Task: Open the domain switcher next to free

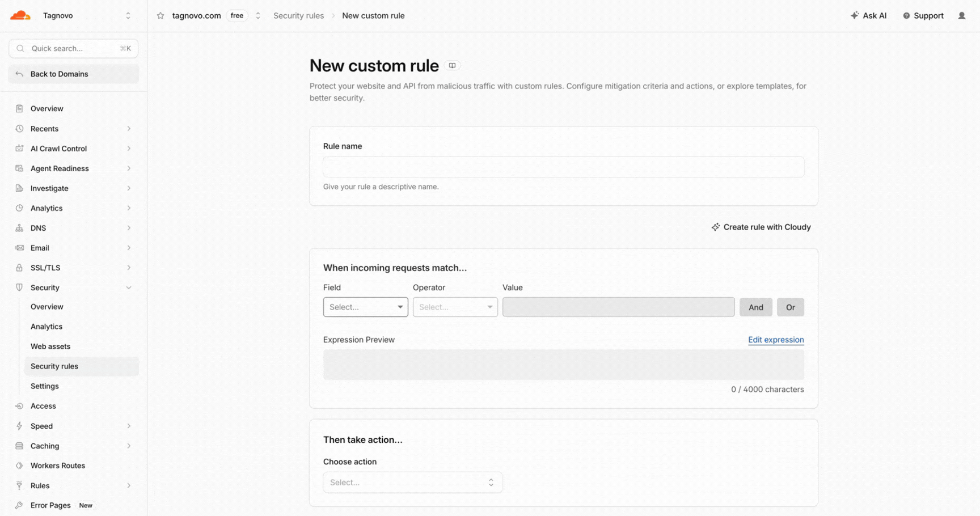Action: pos(258,16)
